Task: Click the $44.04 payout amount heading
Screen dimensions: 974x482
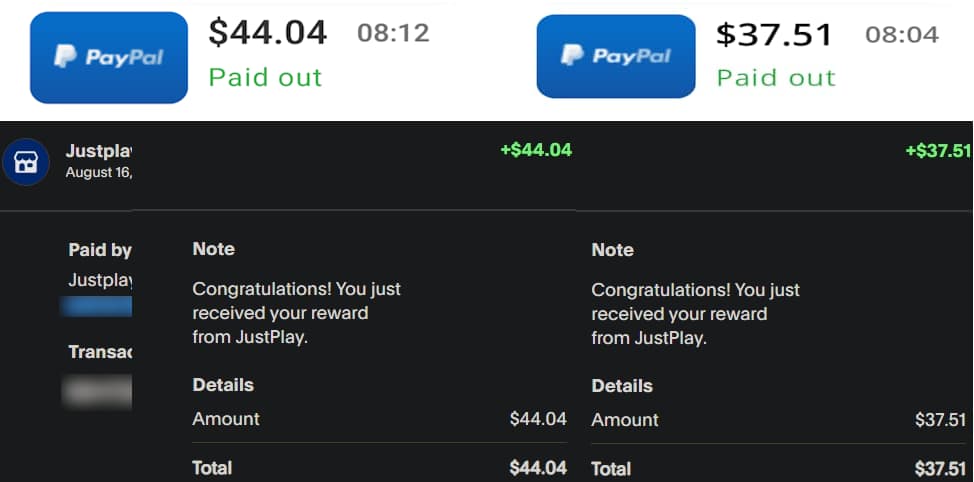Action: (x=267, y=33)
